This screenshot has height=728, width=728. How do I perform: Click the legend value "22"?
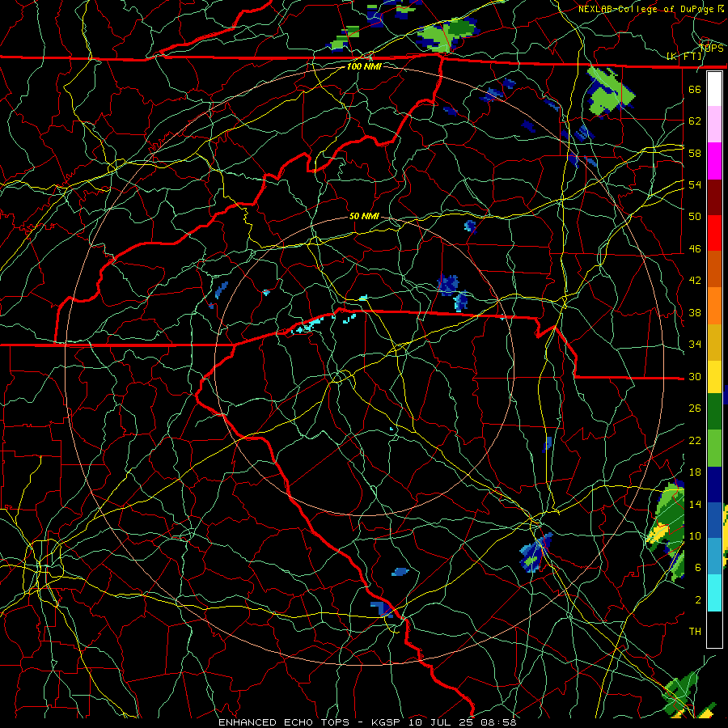coord(695,441)
